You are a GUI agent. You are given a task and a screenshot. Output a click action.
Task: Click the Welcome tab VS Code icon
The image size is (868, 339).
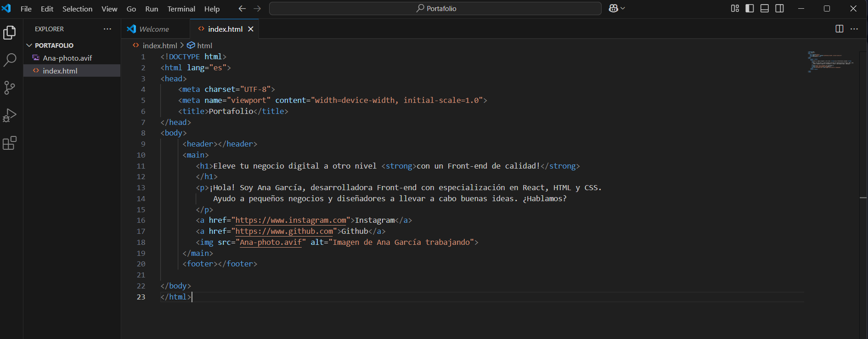[x=131, y=29]
